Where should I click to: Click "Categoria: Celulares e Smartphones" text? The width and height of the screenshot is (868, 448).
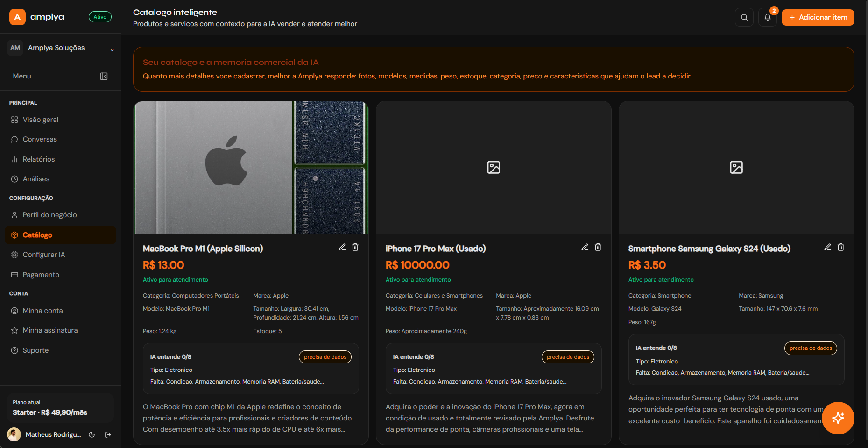coord(434,296)
